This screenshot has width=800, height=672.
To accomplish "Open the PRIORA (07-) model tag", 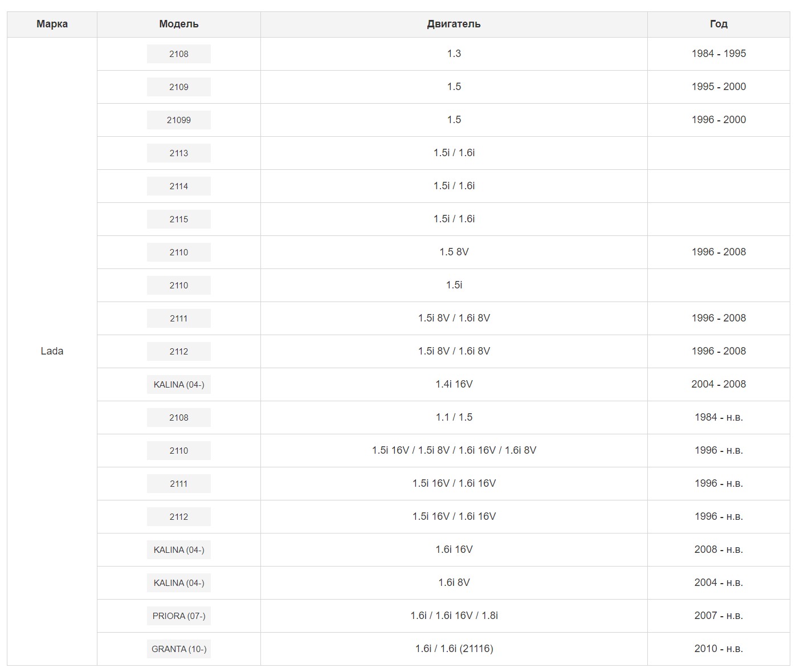I will (x=178, y=616).
